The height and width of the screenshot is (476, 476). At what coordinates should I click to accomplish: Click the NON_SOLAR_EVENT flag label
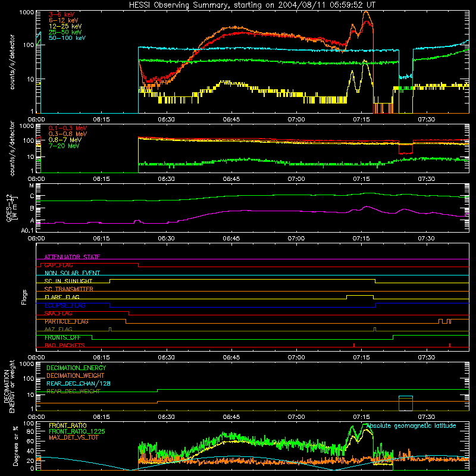click(x=72, y=273)
